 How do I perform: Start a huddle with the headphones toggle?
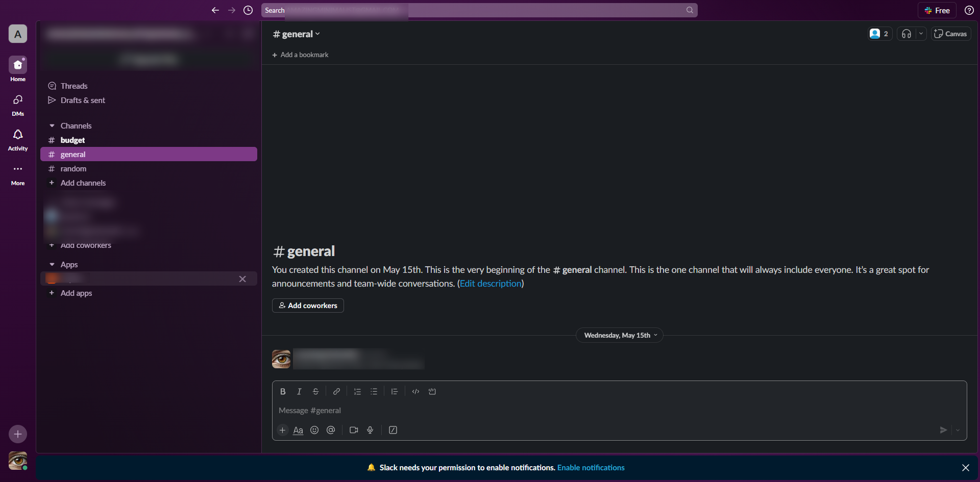[x=906, y=34]
